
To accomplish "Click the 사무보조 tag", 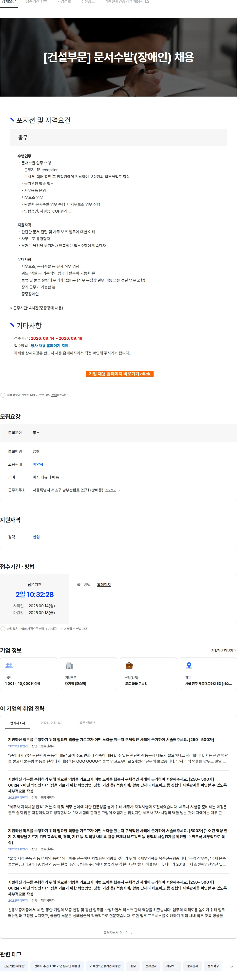I will tap(172, 966).
